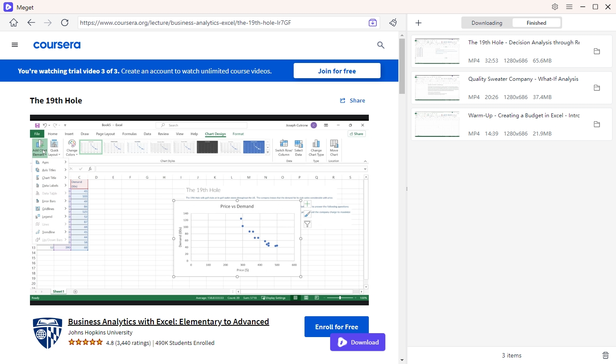Click The 19th Hole video thumbnail
This screenshot has width=616, height=364.
pyautogui.click(x=437, y=51)
